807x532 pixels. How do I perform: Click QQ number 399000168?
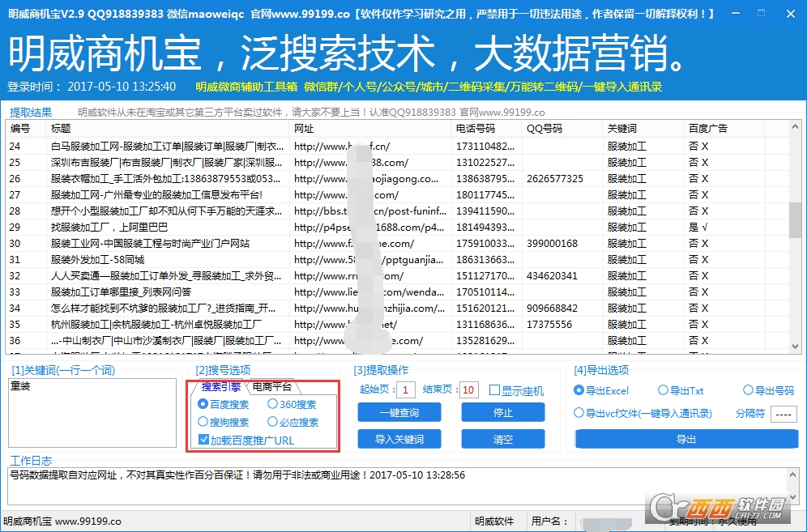[x=552, y=244]
